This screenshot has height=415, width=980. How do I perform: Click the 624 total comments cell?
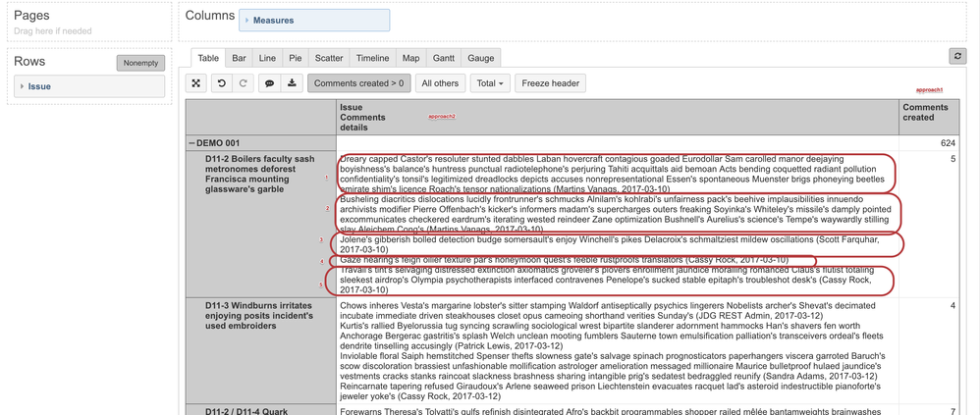(948, 143)
